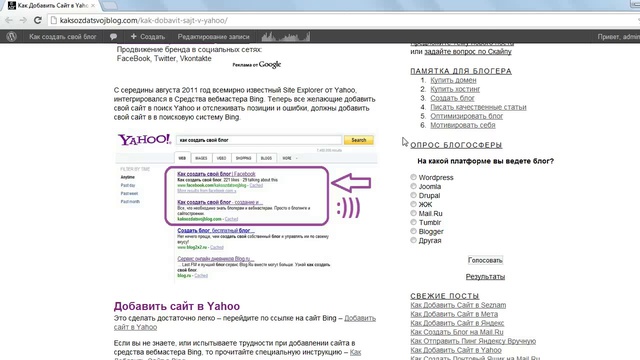Select the Drupal poll option

[413, 195]
